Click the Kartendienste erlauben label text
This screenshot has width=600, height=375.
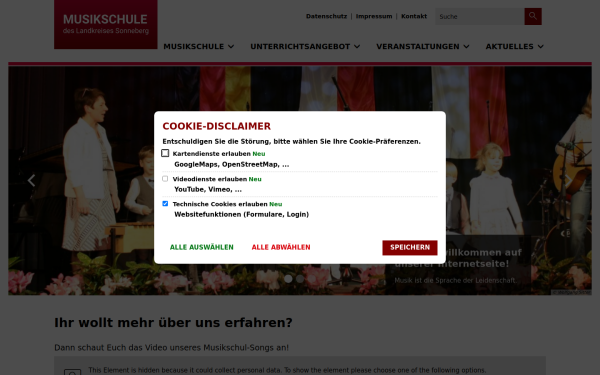(x=212, y=154)
